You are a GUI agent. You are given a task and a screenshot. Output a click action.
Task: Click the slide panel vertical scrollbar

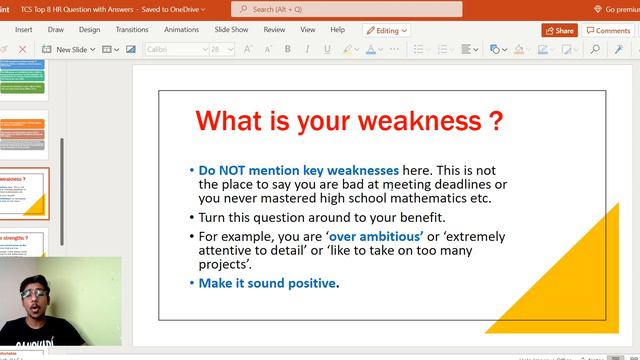(x=62, y=192)
